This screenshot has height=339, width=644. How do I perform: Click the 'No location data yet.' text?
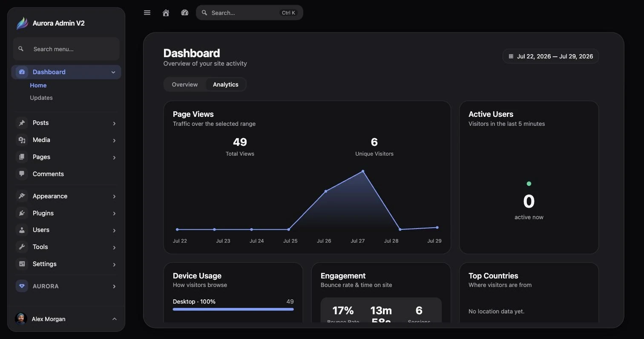[497, 311]
